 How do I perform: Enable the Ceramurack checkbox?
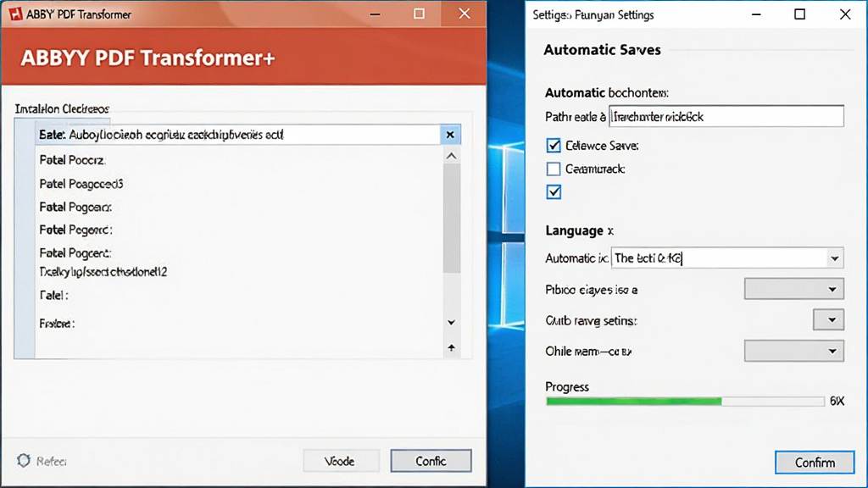[554, 169]
